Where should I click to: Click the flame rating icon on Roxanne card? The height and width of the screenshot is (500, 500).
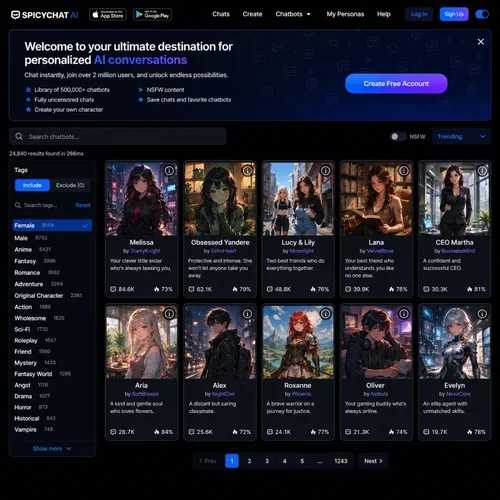[313, 432]
